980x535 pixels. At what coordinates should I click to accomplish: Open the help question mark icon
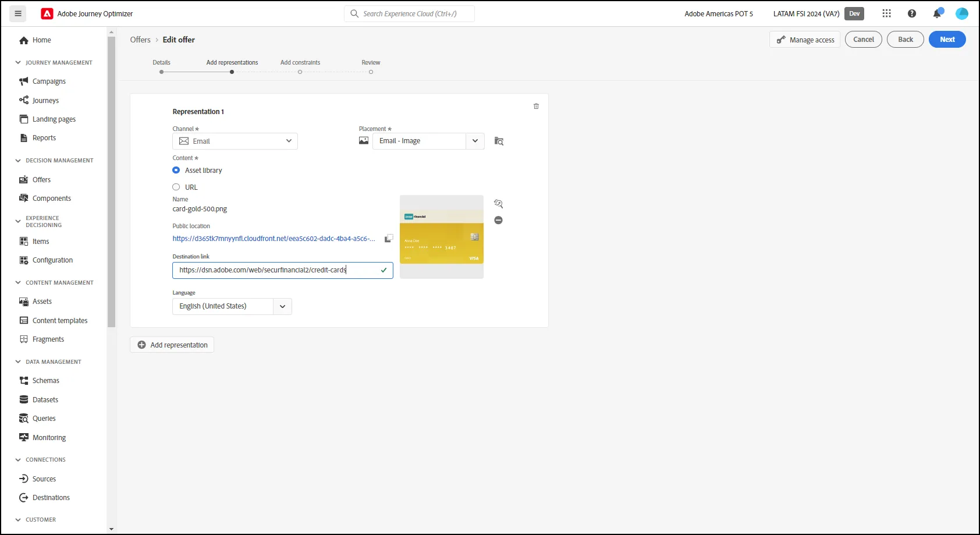coord(912,13)
